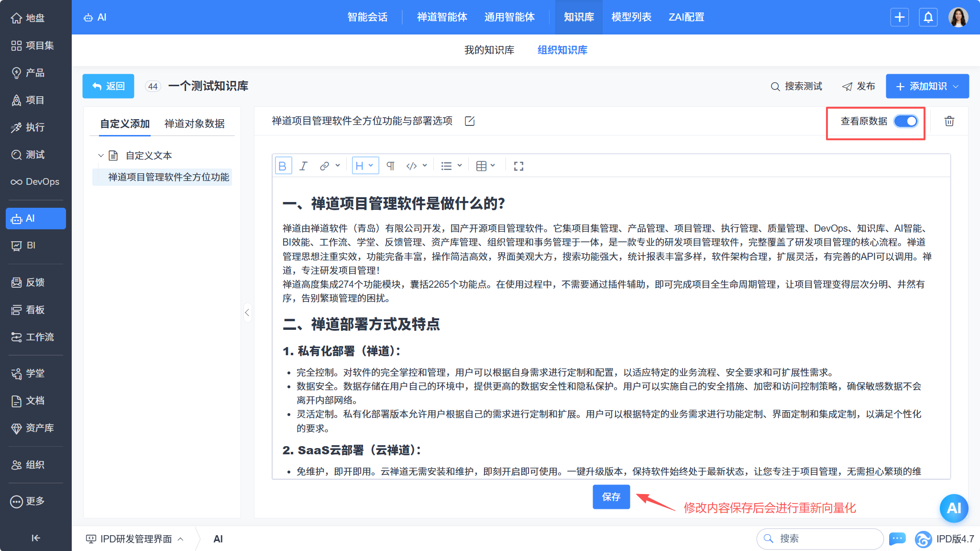The height and width of the screenshot is (551, 980).
Task: Turn off the 查看原数据 switch
Action: point(906,121)
